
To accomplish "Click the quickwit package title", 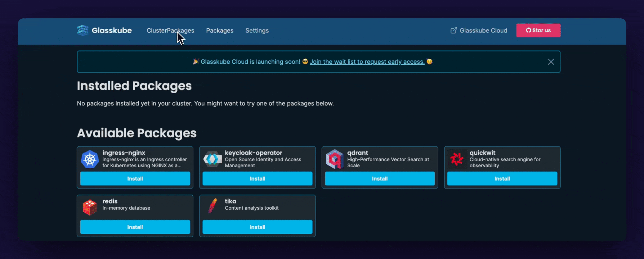I will pyautogui.click(x=482, y=153).
